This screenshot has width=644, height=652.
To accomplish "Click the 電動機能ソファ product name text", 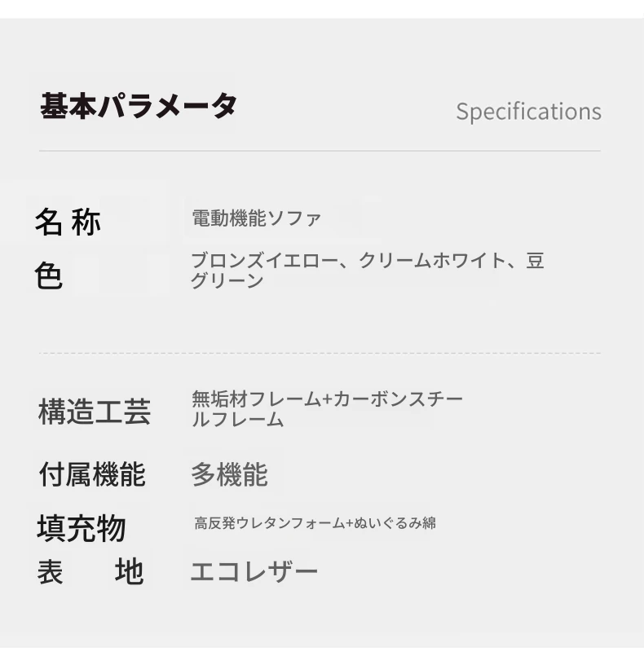I will pos(256,218).
